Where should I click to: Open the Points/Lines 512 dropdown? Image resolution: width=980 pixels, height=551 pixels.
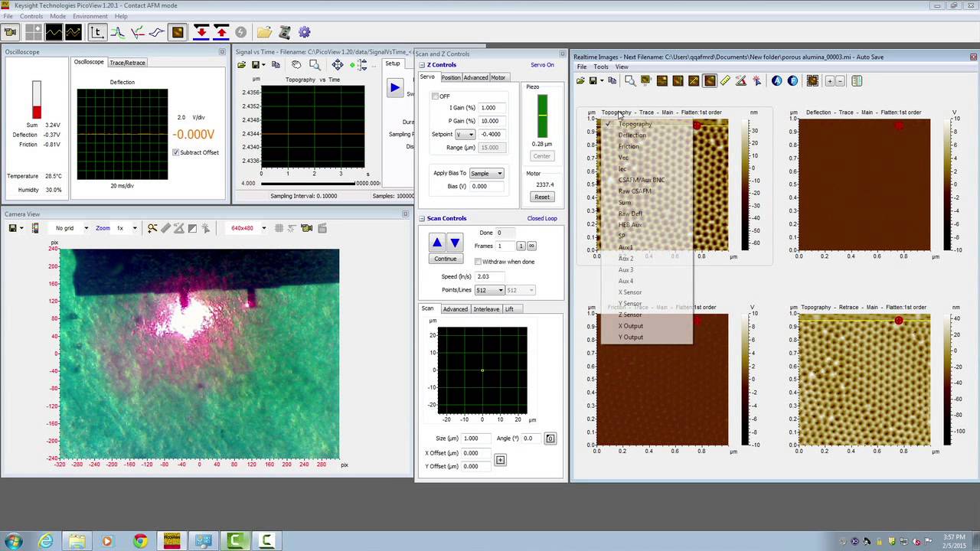pyautogui.click(x=489, y=290)
